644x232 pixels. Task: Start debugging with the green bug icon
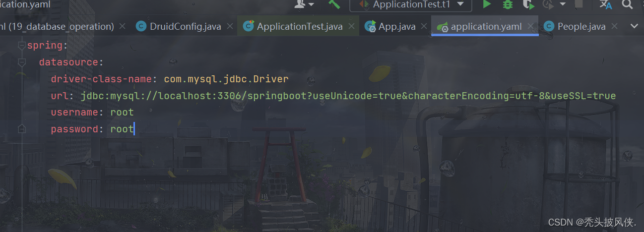point(508,4)
